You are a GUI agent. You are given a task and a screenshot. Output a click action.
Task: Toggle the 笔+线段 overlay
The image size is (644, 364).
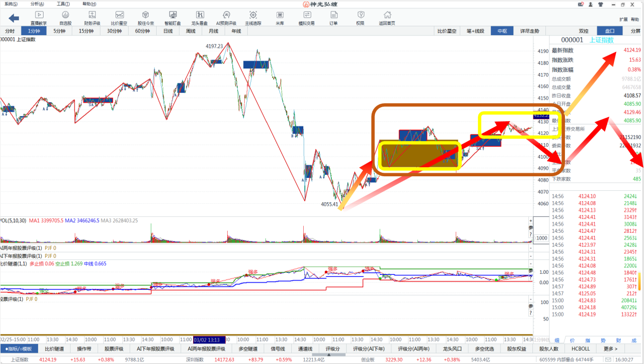pos(475,31)
